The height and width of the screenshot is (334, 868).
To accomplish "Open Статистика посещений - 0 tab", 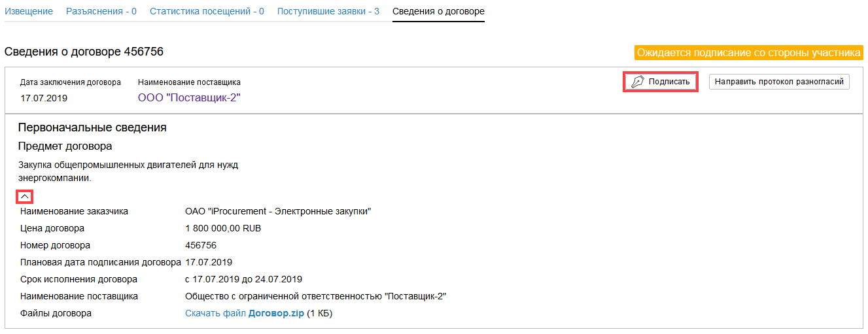I will pos(207,12).
